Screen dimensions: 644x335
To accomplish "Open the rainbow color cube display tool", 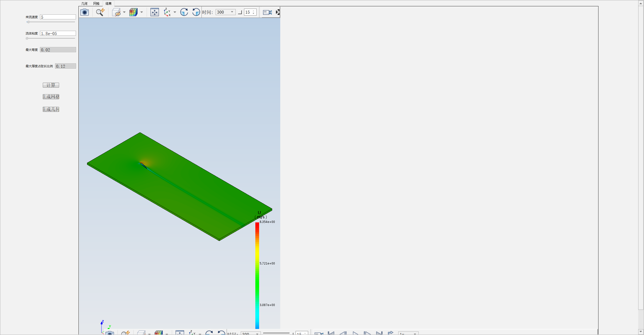I will click(133, 12).
